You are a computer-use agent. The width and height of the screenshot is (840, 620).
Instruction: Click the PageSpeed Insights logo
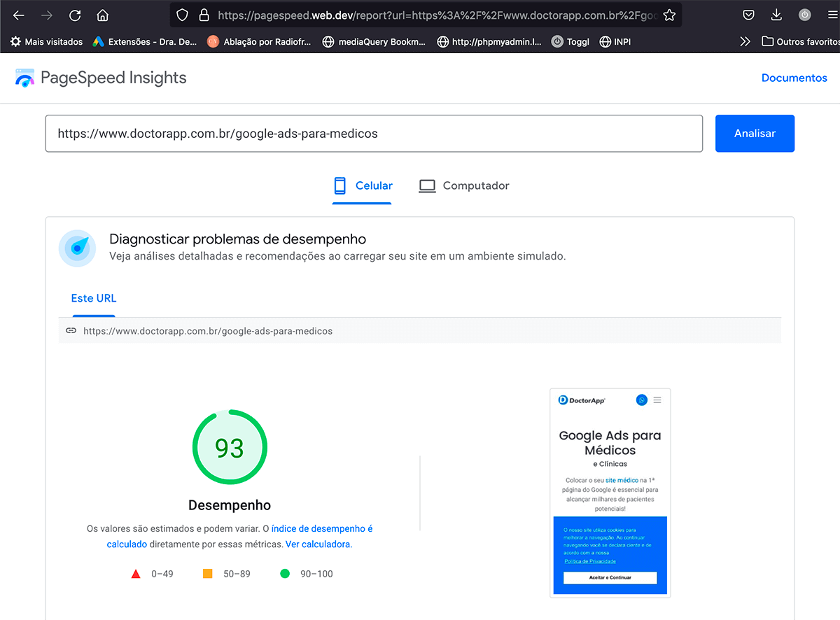coord(101,78)
